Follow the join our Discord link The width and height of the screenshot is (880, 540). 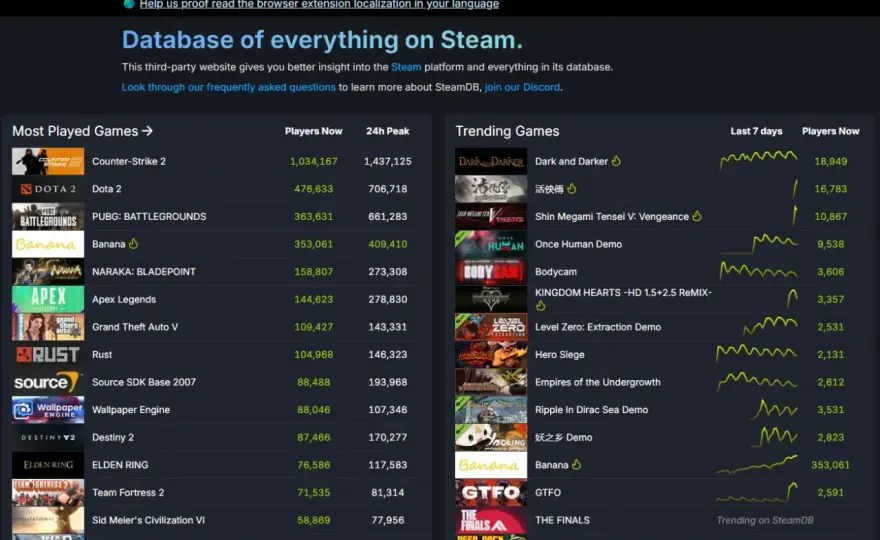pyautogui.click(x=522, y=87)
